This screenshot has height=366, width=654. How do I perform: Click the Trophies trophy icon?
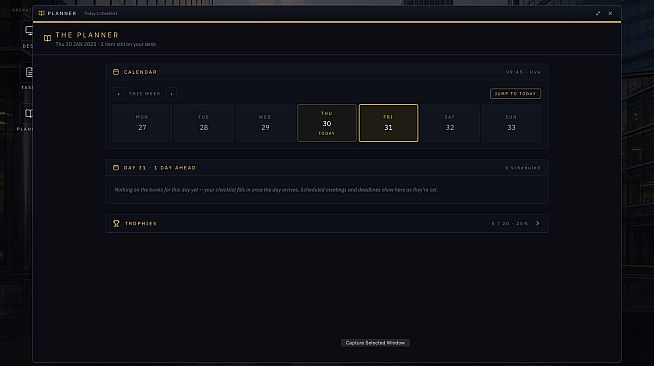coord(116,223)
